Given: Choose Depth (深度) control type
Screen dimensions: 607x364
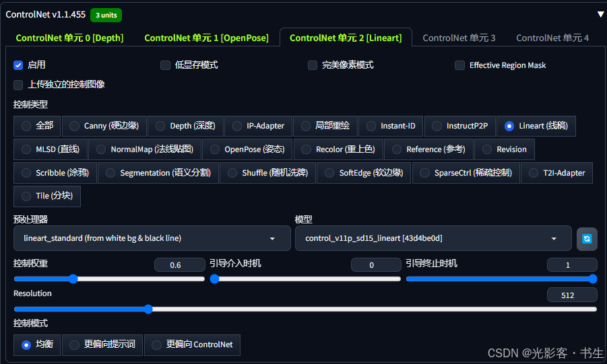Looking at the screenshot, I should (185, 126).
